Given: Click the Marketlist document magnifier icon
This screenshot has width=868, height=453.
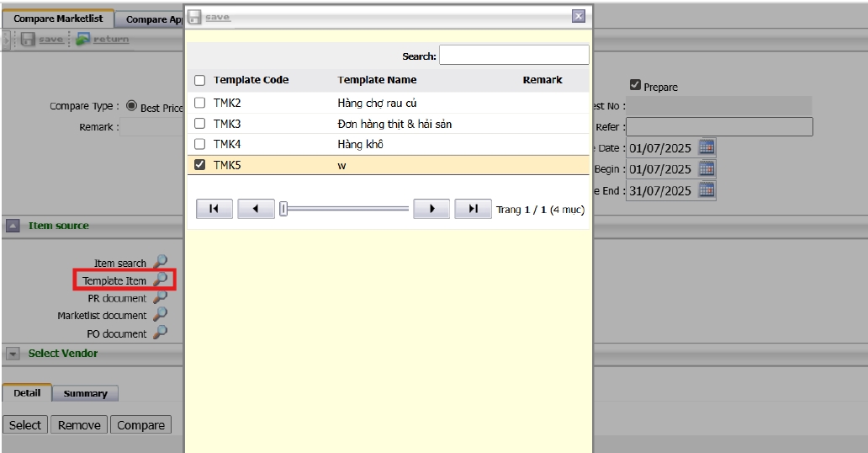Looking at the screenshot, I should pos(160,315).
